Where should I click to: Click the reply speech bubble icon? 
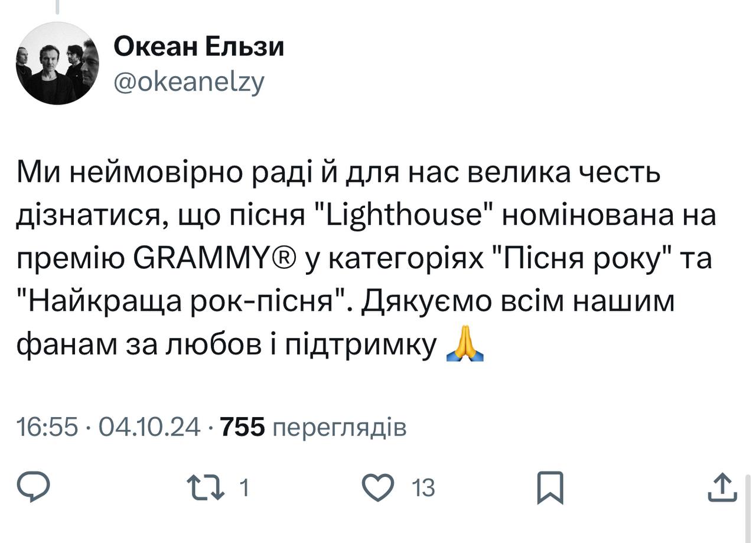(x=34, y=488)
